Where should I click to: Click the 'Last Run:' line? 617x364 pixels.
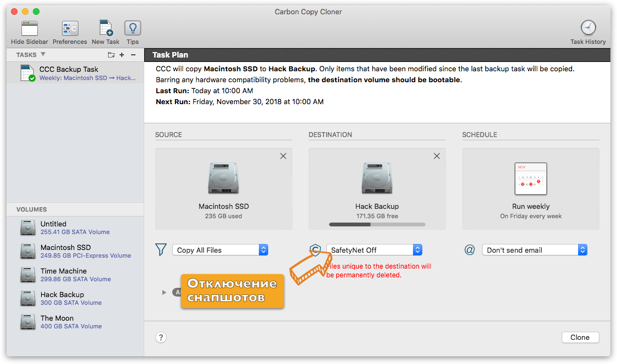coord(204,90)
